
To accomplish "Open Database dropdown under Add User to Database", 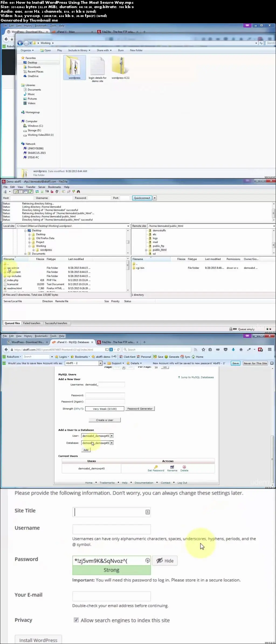I will [x=112, y=443].
